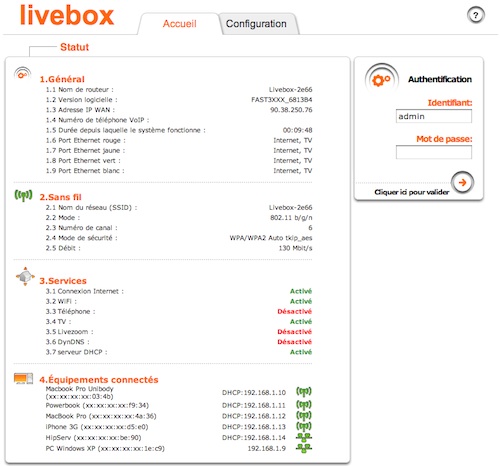The height and width of the screenshot is (466, 500).
Task: Click 'iPhone 3G' device entry
Action: [97, 427]
